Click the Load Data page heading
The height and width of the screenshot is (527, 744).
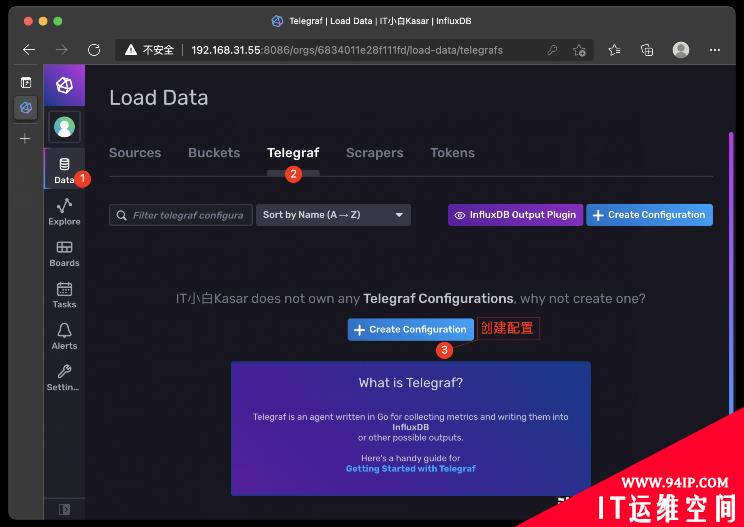tap(158, 98)
